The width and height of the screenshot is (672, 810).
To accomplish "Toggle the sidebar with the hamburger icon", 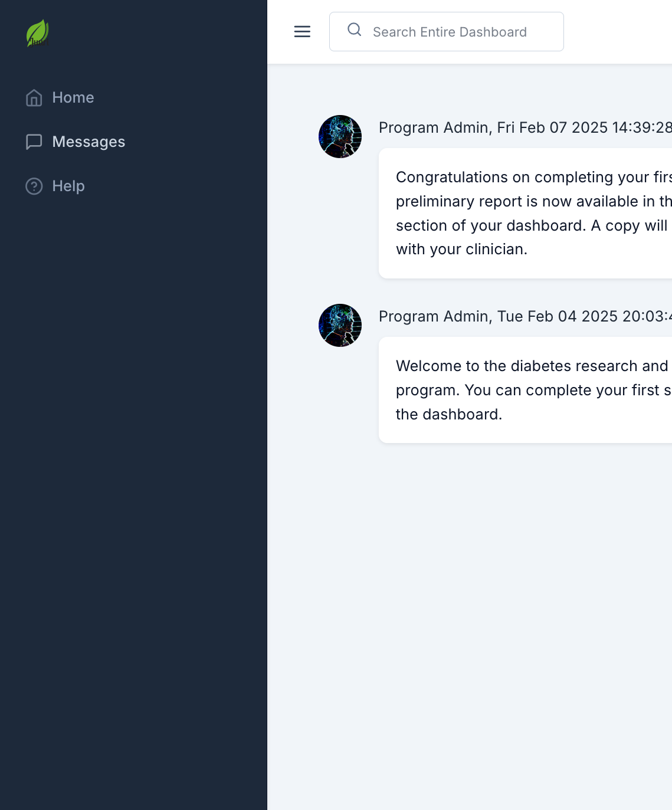I will click(x=302, y=32).
